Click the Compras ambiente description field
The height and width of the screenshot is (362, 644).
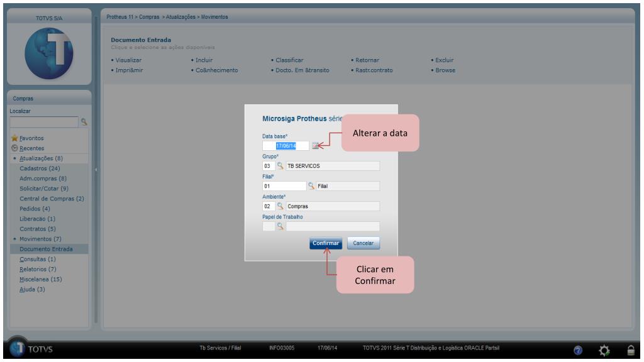click(333, 206)
